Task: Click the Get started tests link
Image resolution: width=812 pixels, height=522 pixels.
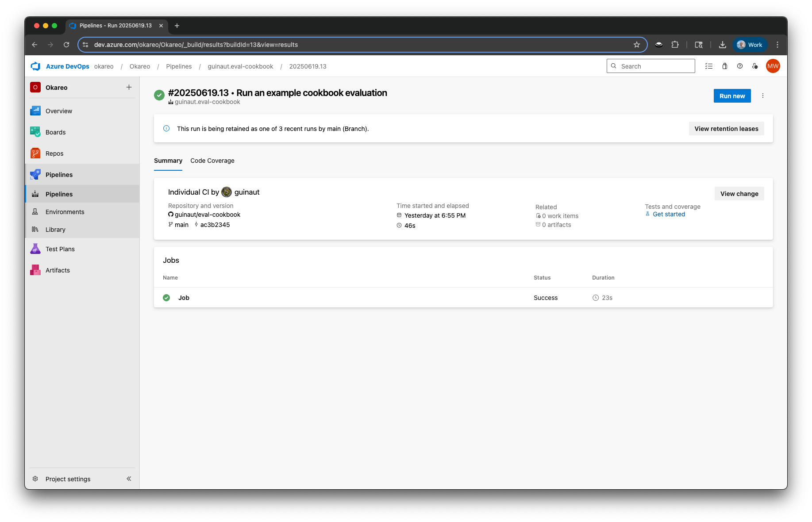Action: [669, 214]
